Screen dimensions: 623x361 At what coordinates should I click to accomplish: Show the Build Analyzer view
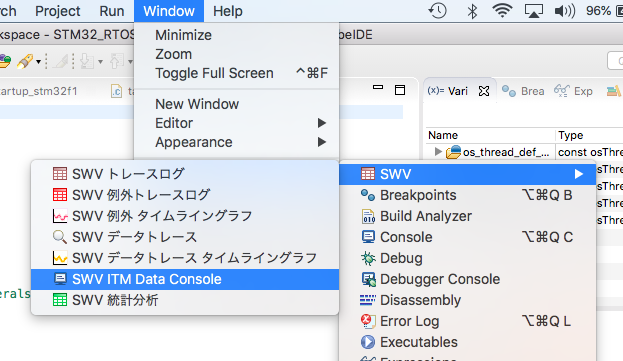467,216
